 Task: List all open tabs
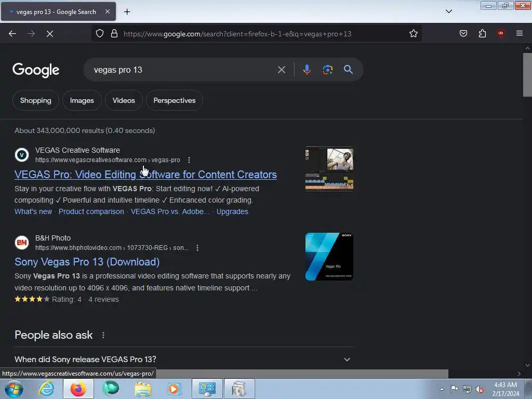449,11
